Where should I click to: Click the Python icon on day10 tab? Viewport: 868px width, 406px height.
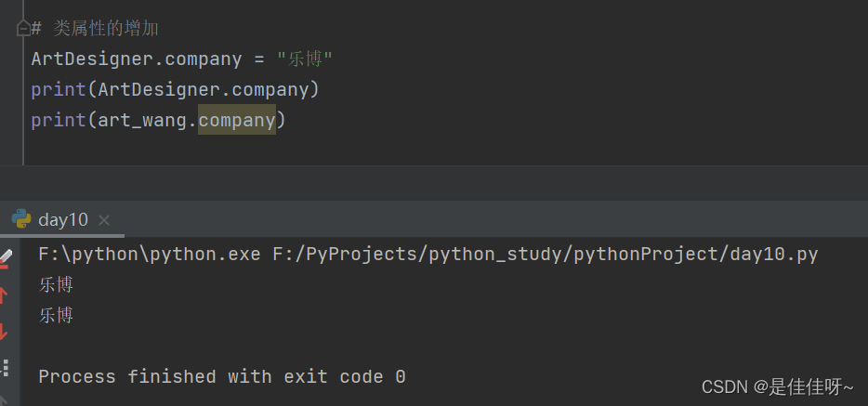click(x=21, y=219)
